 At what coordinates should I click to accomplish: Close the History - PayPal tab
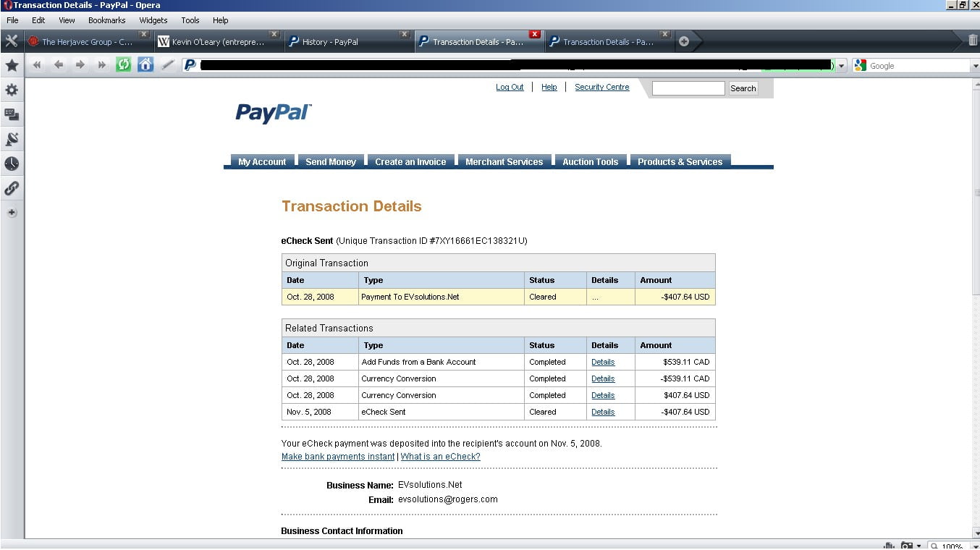[x=404, y=34]
